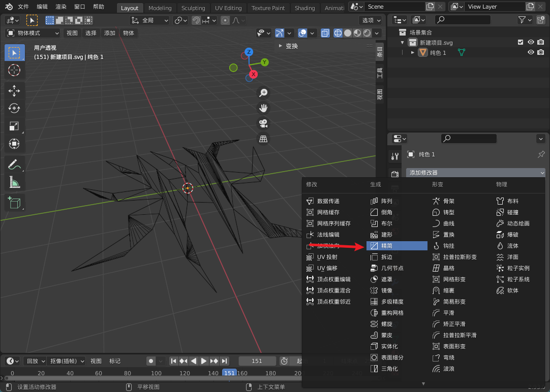Select the Box Select tool in toolbar
This screenshot has width=550, height=392.
(x=14, y=53)
